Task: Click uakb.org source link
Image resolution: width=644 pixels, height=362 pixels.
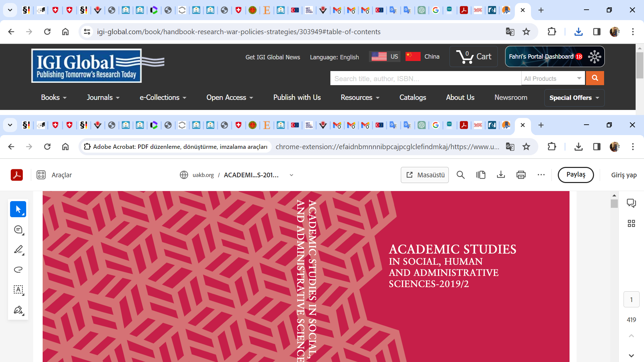Action: click(x=203, y=175)
